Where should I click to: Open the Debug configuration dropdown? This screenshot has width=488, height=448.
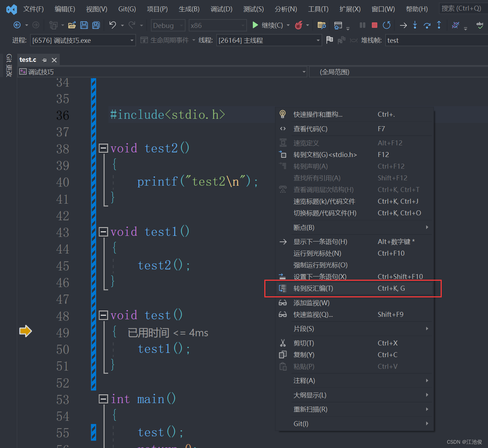168,25
